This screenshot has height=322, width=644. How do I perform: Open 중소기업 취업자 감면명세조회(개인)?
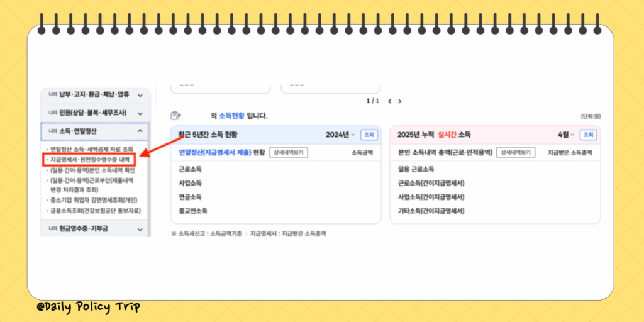point(93,200)
